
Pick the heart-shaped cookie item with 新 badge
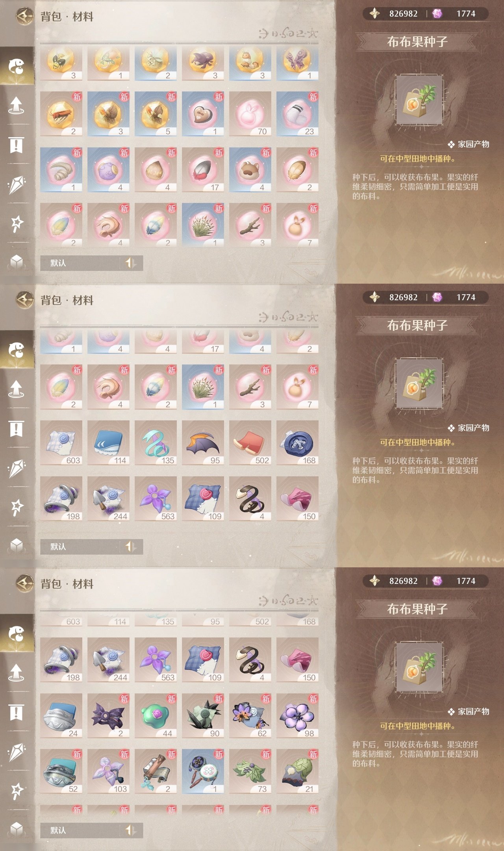tap(203, 114)
